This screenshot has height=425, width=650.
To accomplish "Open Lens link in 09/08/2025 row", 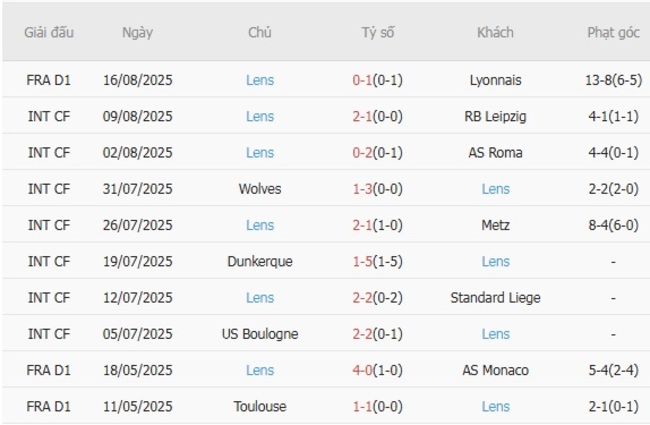I will pos(260,116).
